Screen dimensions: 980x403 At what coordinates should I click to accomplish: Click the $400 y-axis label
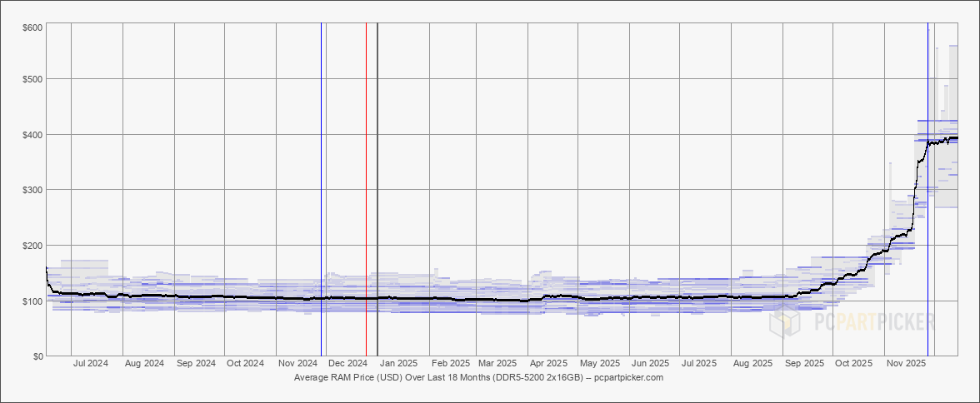tap(33, 135)
